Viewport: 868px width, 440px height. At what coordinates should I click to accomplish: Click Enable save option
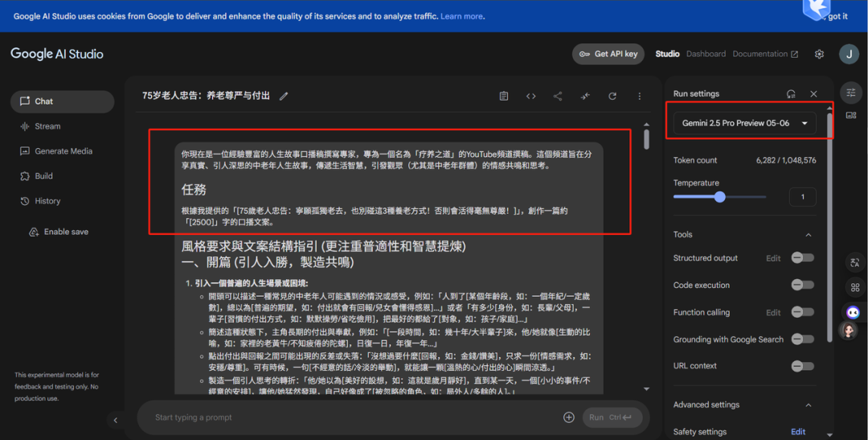coord(59,232)
